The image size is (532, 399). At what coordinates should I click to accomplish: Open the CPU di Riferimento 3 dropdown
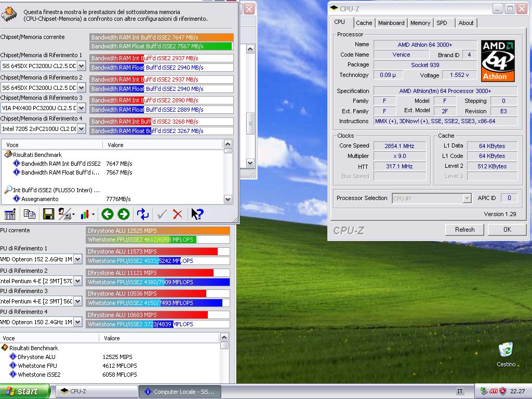[78, 301]
